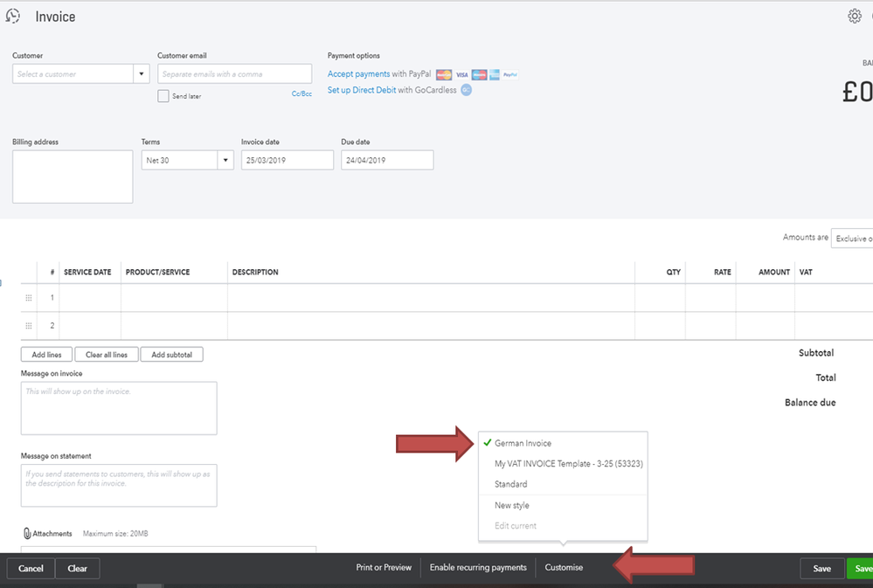This screenshot has height=588, width=873.
Task: Click the Attachments paperclip icon
Action: (27, 534)
